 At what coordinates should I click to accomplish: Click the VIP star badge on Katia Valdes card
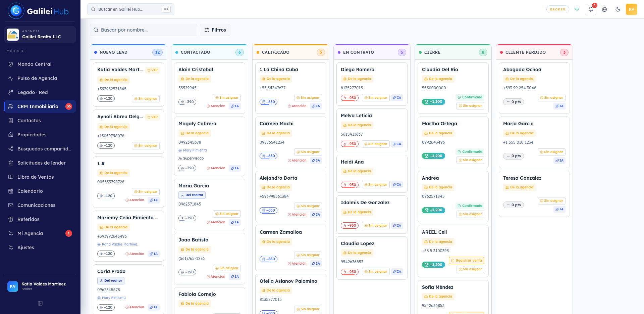(153, 70)
